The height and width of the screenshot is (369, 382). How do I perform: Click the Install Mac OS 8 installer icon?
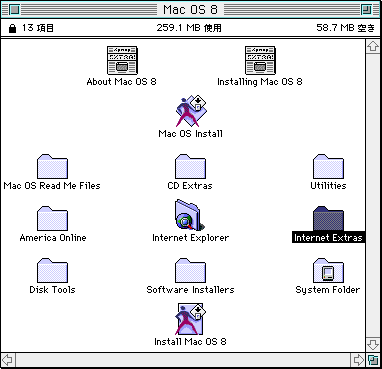point(191,319)
